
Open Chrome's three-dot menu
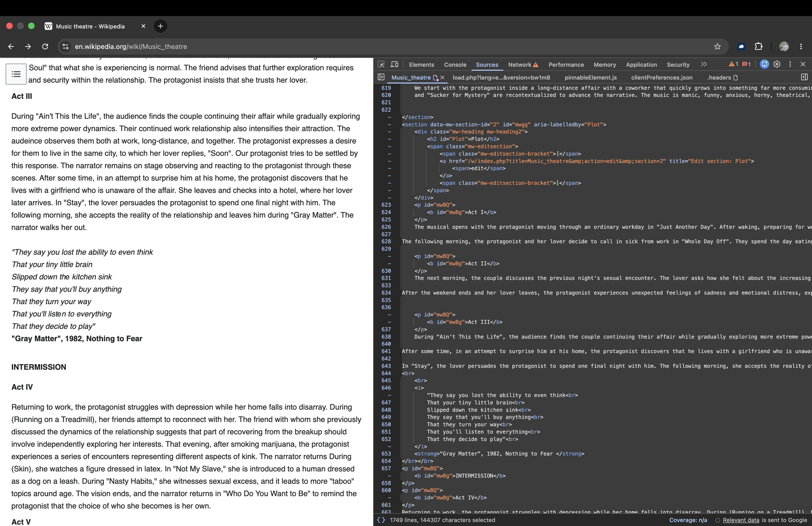(801, 46)
